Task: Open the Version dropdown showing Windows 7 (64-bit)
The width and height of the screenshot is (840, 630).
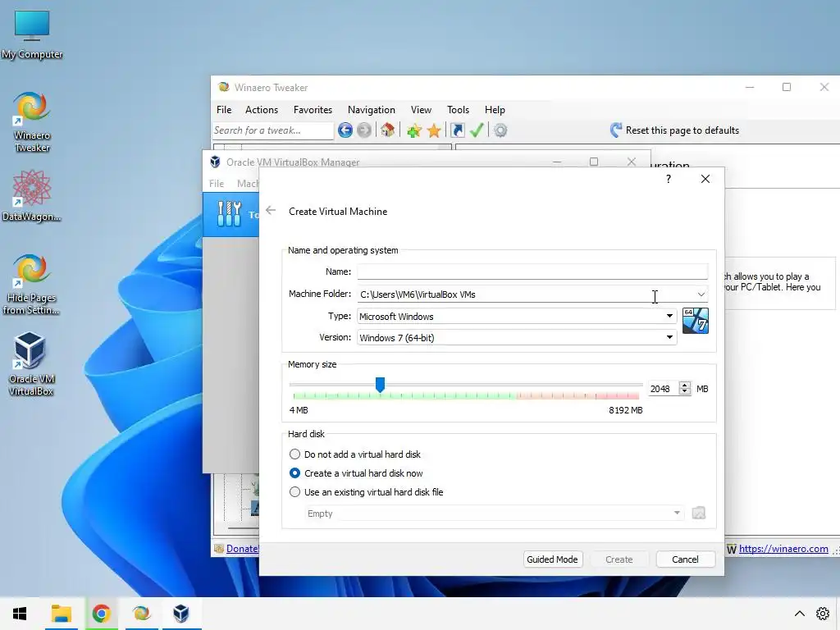Action: [517, 337]
